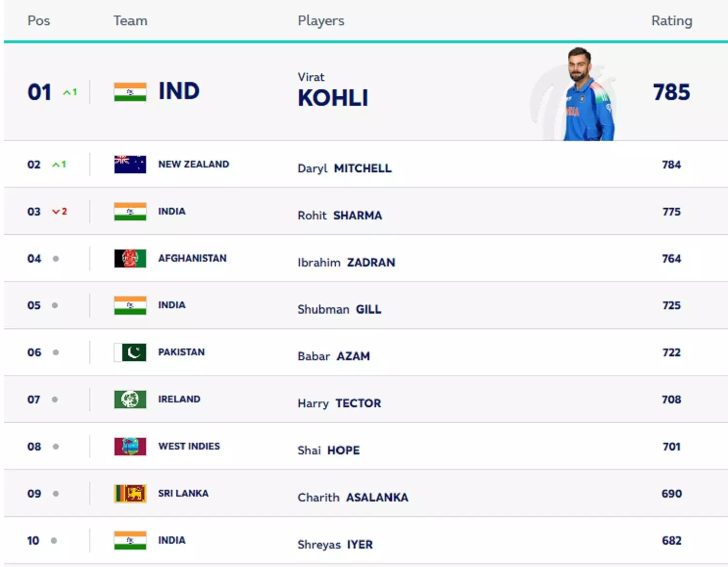The width and height of the screenshot is (728, 567).
Task: Click the Players column header
Action: pyautogui.click(x=321, y=21)
